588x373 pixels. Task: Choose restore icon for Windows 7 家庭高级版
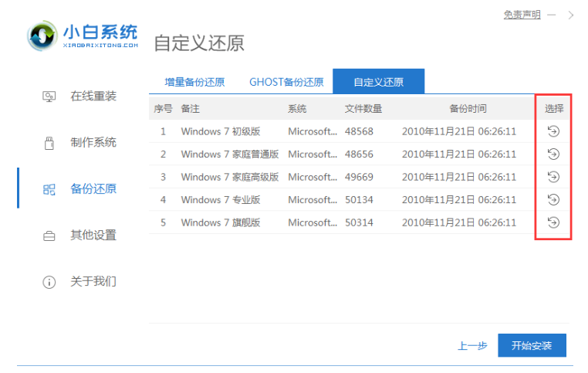tap(553, 177)
